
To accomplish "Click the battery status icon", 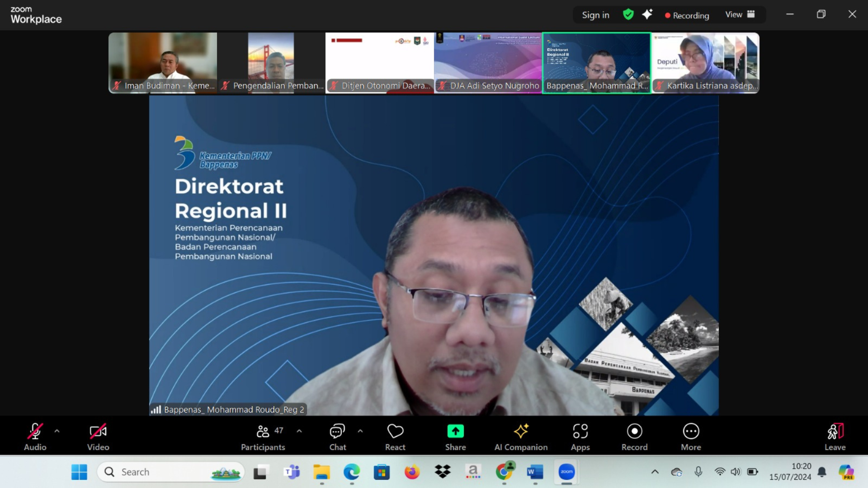I will coord(753,472).
